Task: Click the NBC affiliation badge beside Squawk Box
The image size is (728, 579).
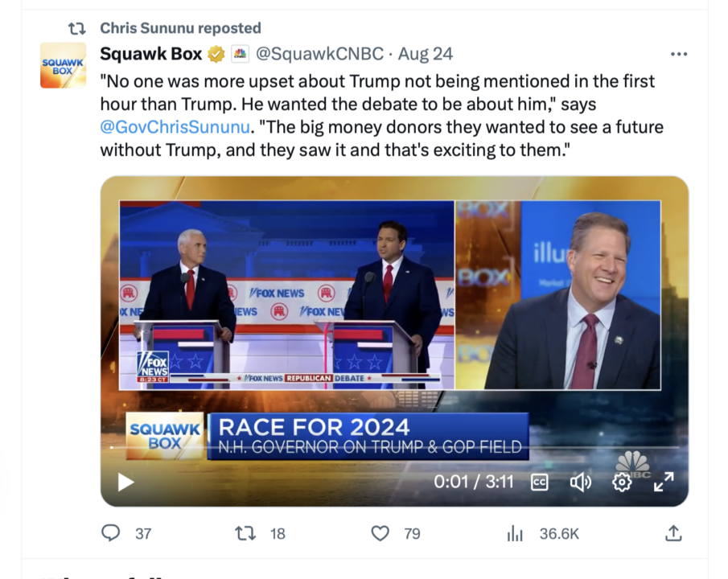Action: 240,55
